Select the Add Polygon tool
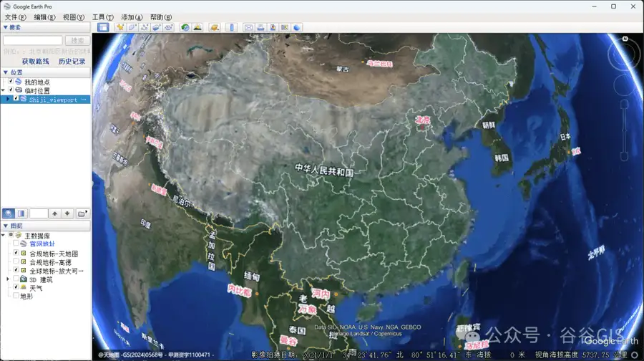This screenshot has height=361, width=644. [132, 27]
